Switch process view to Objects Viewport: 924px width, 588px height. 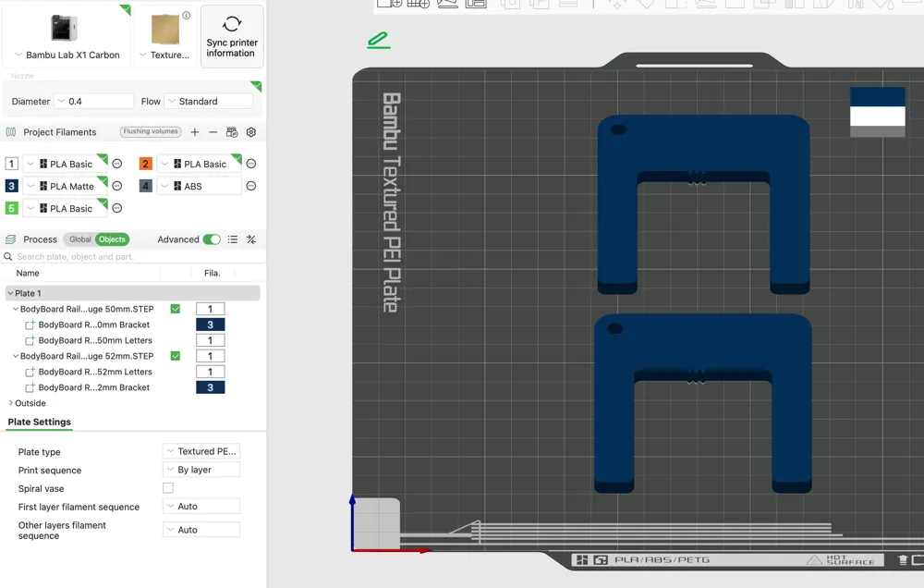click(112, 239)
